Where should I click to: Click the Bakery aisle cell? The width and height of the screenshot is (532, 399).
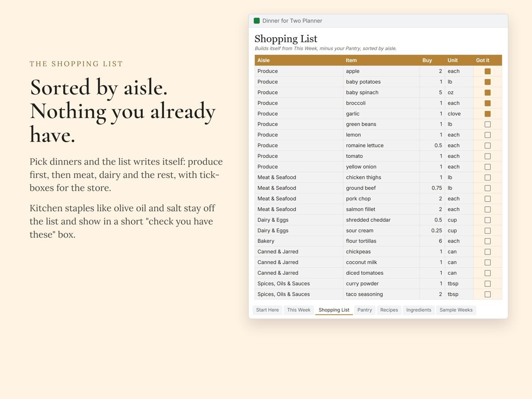point(299,242)
